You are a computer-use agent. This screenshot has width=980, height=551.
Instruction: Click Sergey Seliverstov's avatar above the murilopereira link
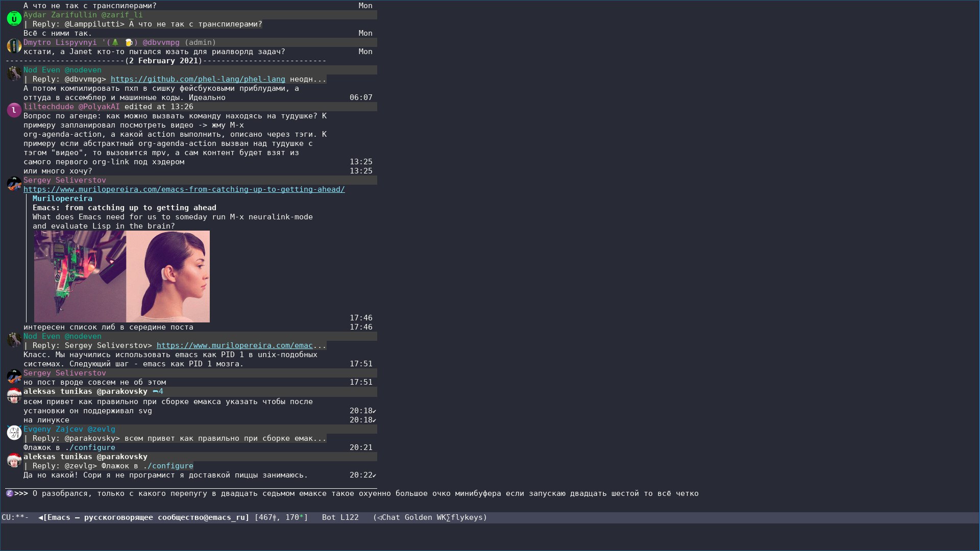click(x=14, y=184)
